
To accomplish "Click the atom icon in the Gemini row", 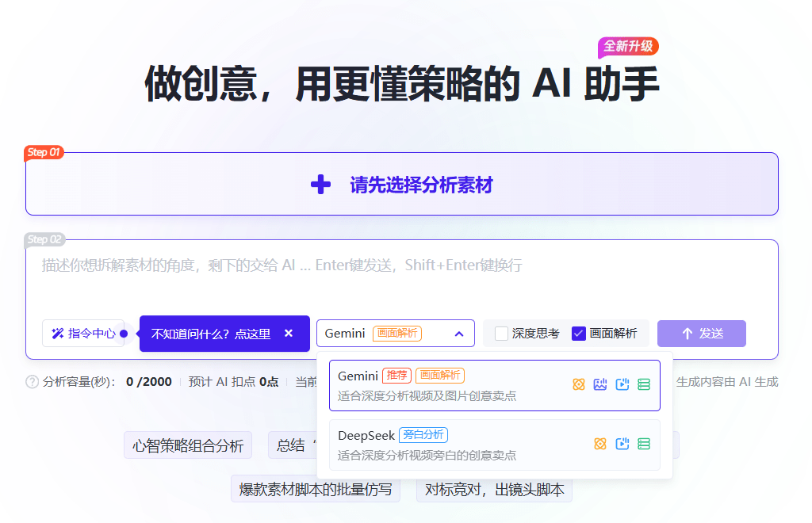I will click(x=579, y=384).
